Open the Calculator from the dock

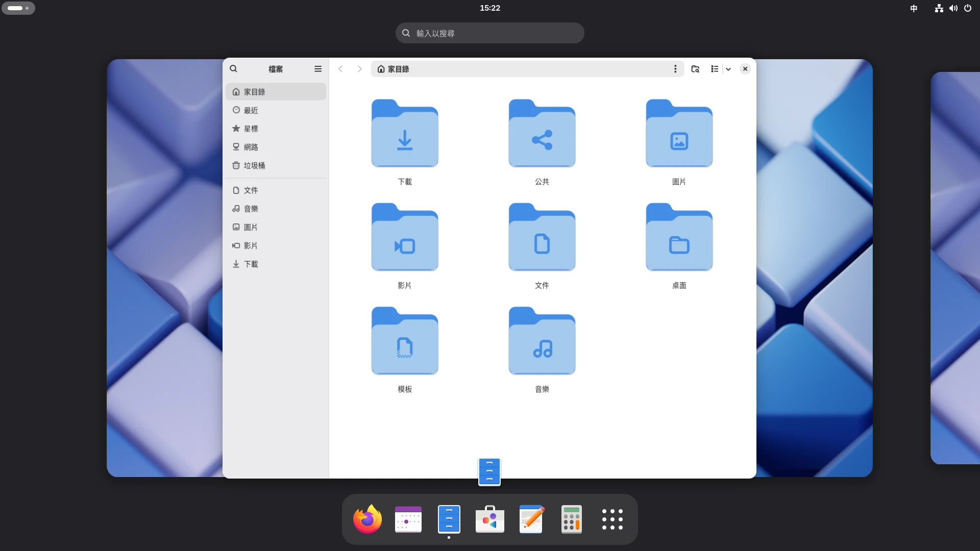[572, 519]
